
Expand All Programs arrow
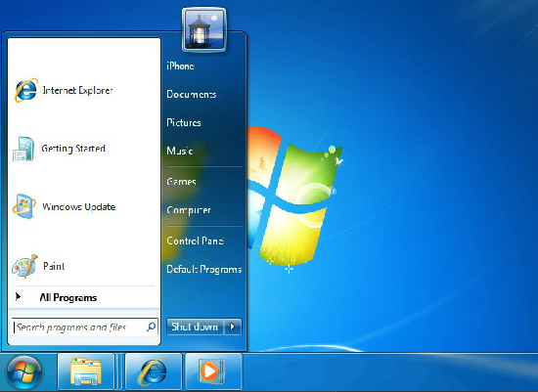pos(19,296)
